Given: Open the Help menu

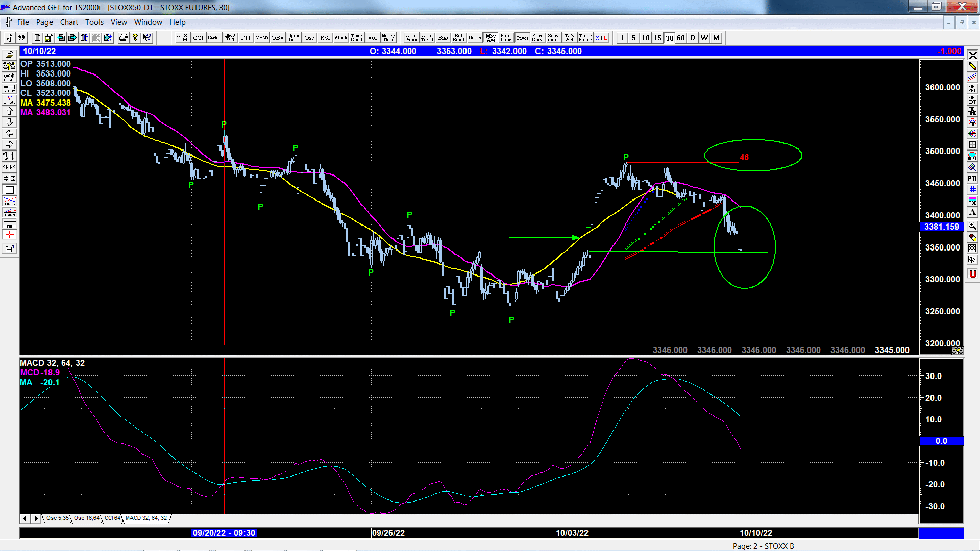Looking at the screenshot, I should tap(178, 22).
